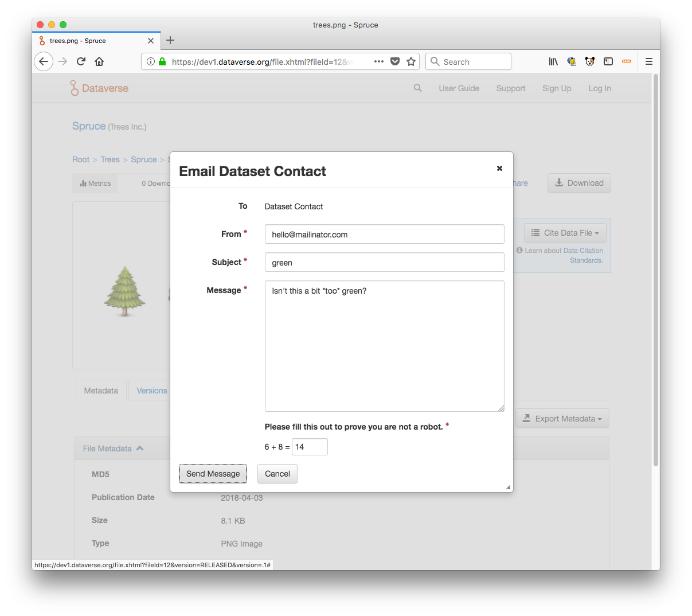692x616 pixels.
Task: Open the Dataverse header search icon
Action: [x=417, y=88]
